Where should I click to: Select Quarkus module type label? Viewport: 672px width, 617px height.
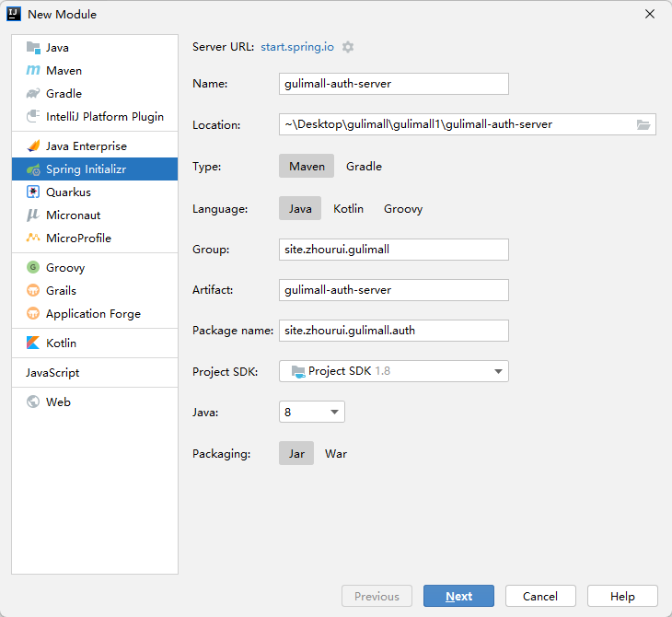(68, 192)
